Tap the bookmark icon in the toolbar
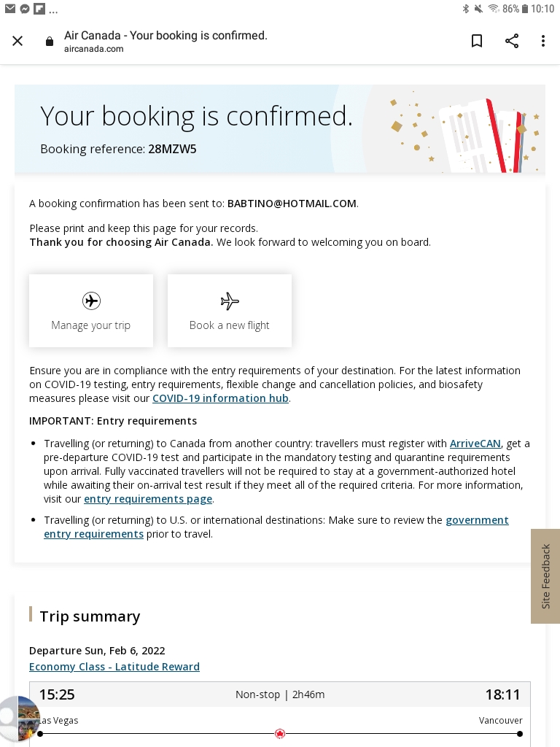The width and height of the screenshot is (560, 747). 477,41
